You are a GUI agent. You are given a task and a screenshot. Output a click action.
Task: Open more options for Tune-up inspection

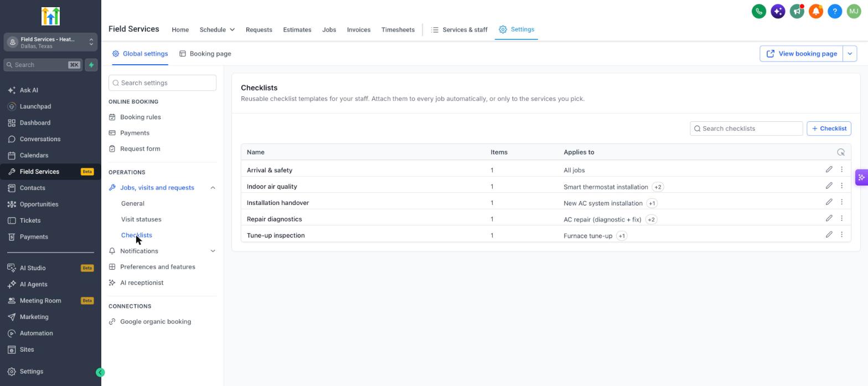[841, 235]
